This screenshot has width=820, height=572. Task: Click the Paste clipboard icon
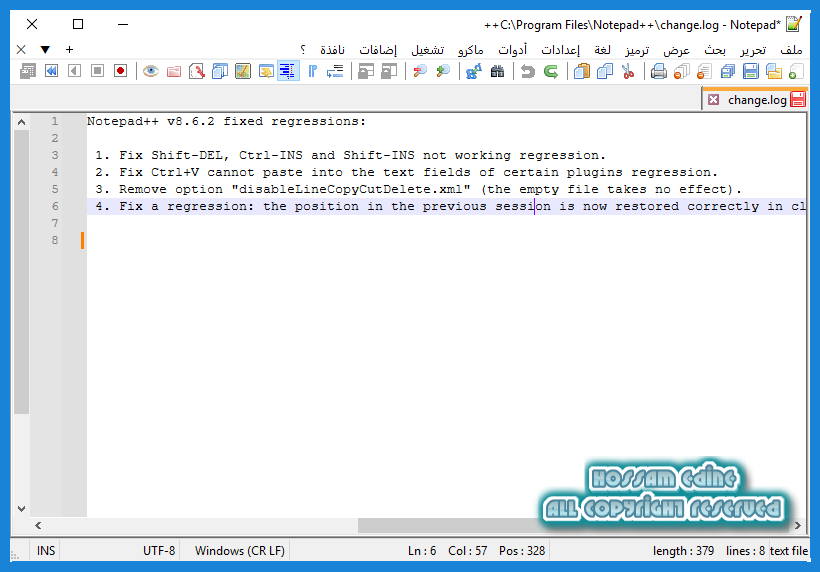coord(582,71)
